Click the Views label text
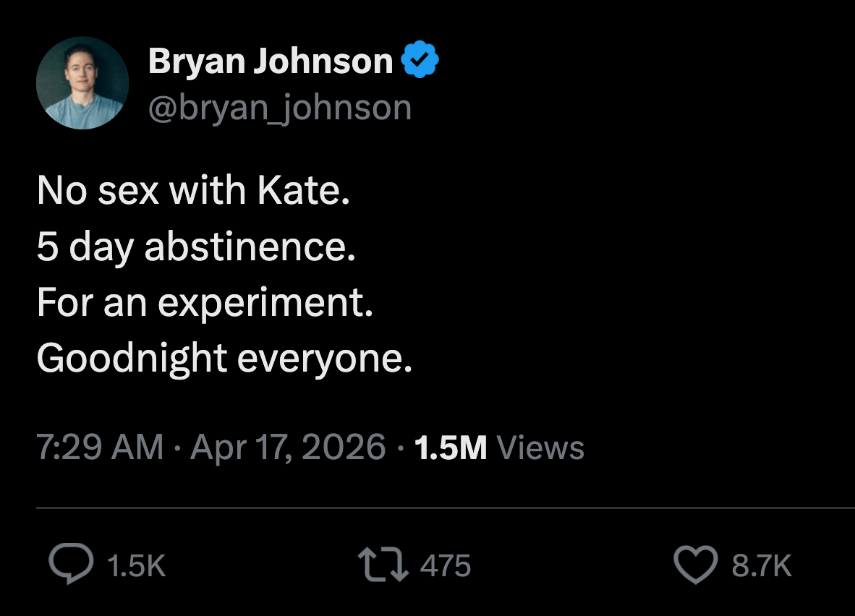 tap(540, 448)
